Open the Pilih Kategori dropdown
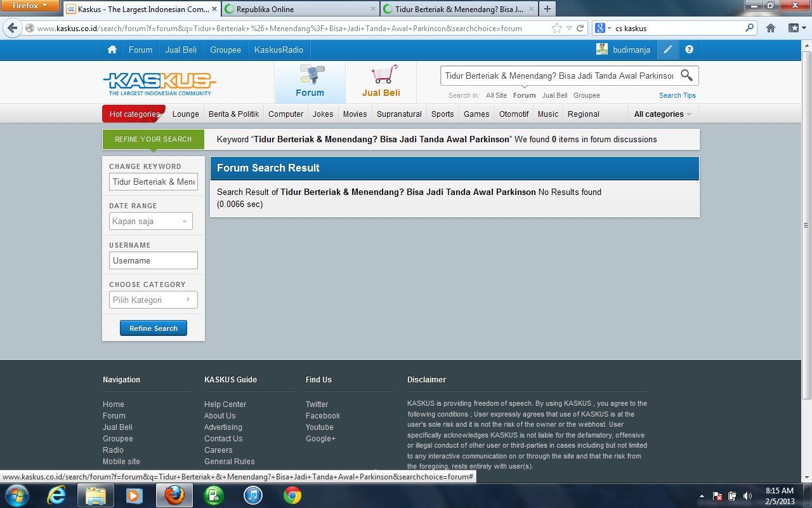Image resolution: width=812 pixels, height=508 pixels. [x=153, y=300]
